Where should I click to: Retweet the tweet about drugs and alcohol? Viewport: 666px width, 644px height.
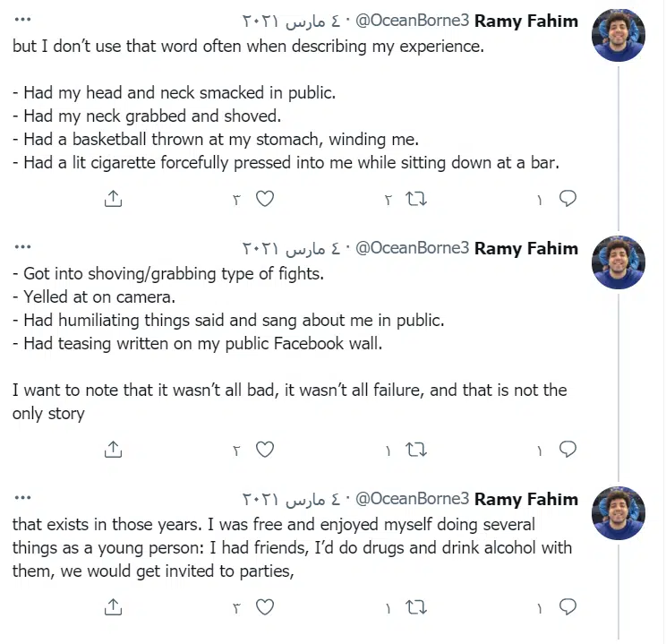[x=416, y=607]
